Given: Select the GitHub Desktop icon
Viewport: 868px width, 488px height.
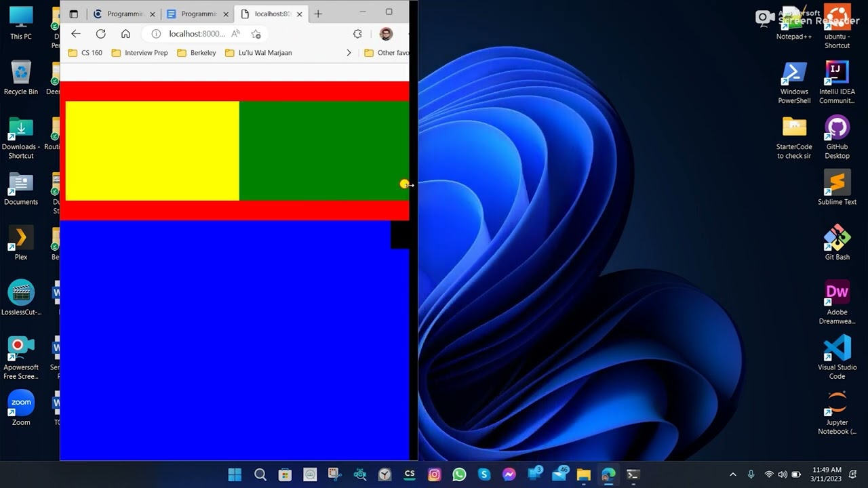Looking at the screenshot, I should click(x=837, y=138).
